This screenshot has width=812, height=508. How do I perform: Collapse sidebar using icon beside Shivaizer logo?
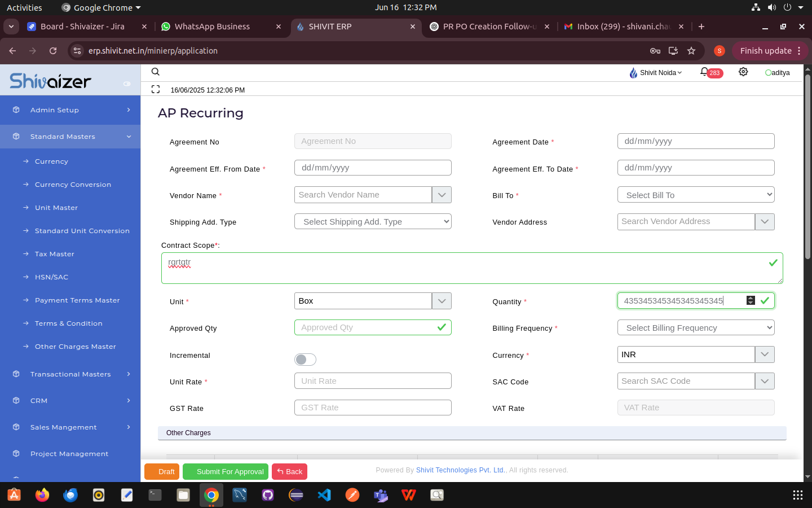pyautogui.click(x=127, y=84)
